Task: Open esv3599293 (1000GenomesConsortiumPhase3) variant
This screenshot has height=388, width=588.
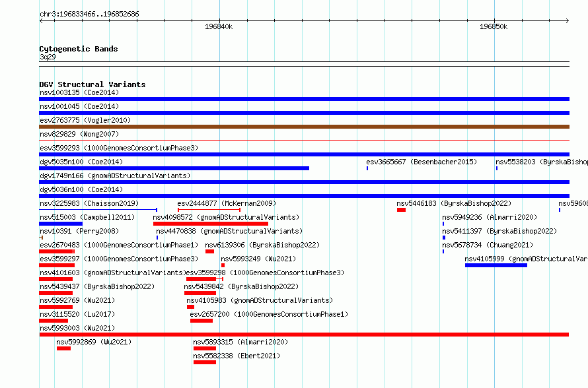Action: pos(119,148)
